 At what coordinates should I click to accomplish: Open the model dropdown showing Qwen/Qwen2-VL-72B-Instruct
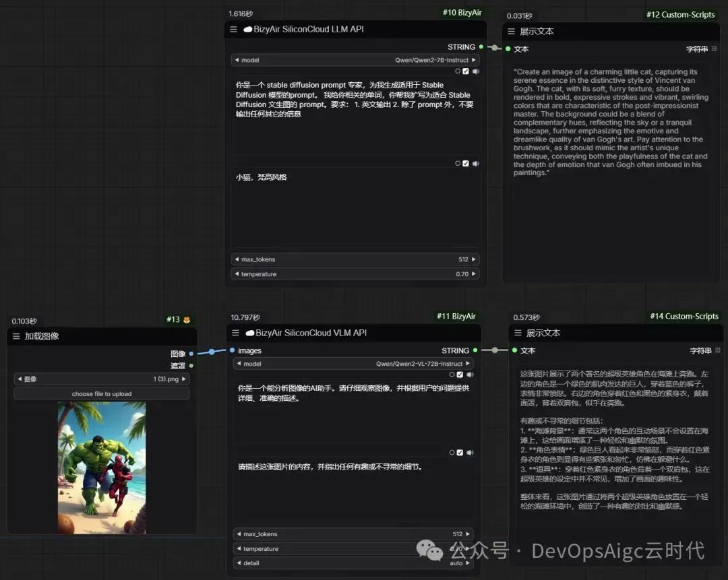tap(353, 364)
